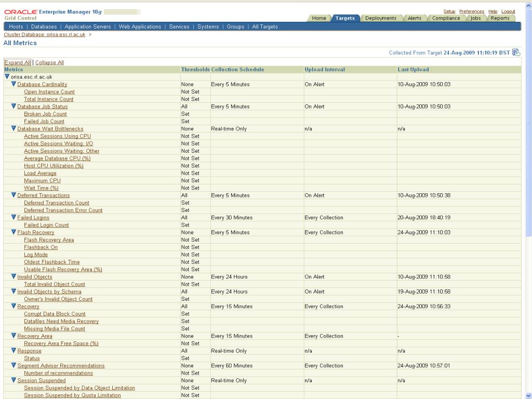
Task: Switch to the Jobs tab
Action: pos(476,18)
